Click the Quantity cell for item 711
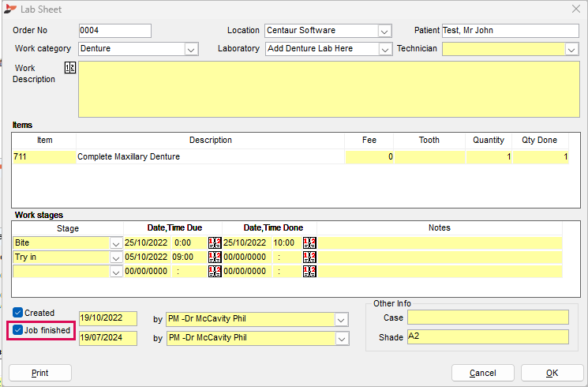This screenshot has width=588, height=387. 489,156
